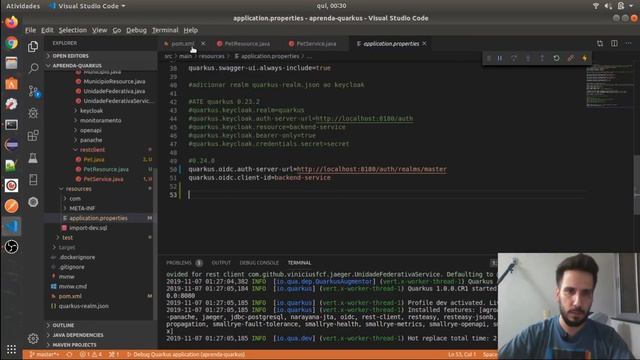Click the Step Into debug button

528,58
